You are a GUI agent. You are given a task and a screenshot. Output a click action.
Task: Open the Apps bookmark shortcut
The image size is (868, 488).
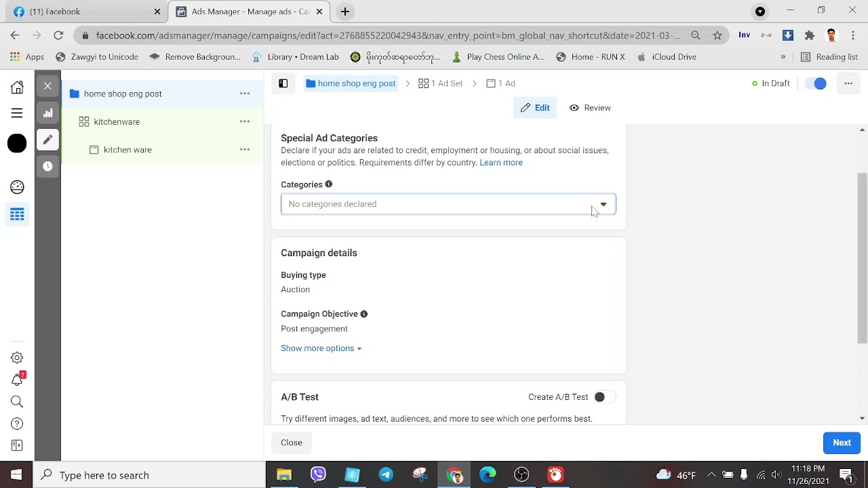(x=27, y=57)
